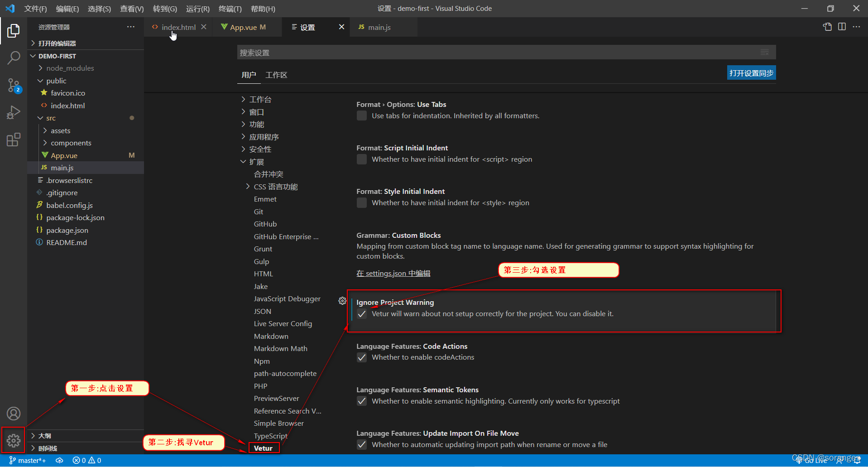Switch to main.js editor tab
Screen dimensions: 868x467
coord(384,27)
